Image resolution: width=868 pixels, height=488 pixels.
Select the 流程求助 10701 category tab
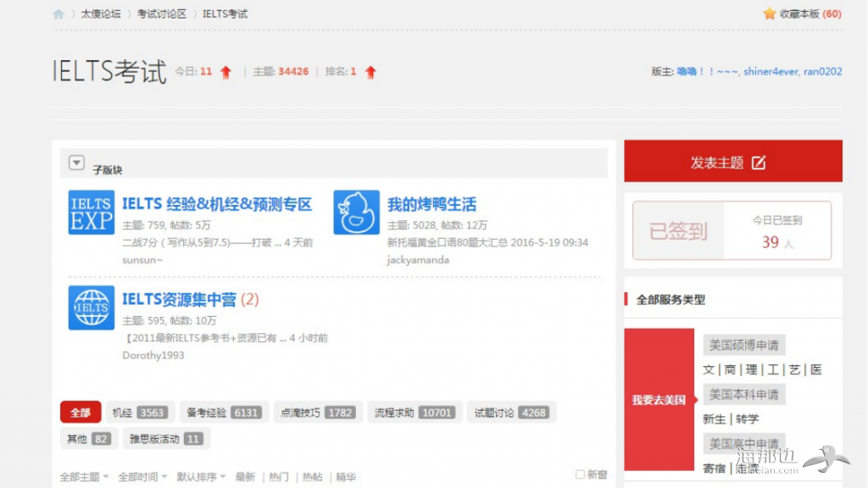tap(415, 413)
